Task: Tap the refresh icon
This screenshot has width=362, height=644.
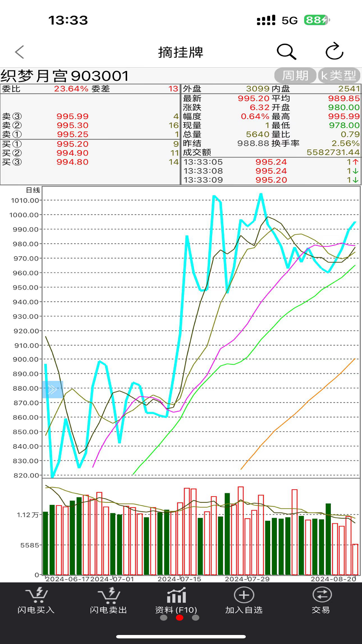Action: [x=334, y=52]
